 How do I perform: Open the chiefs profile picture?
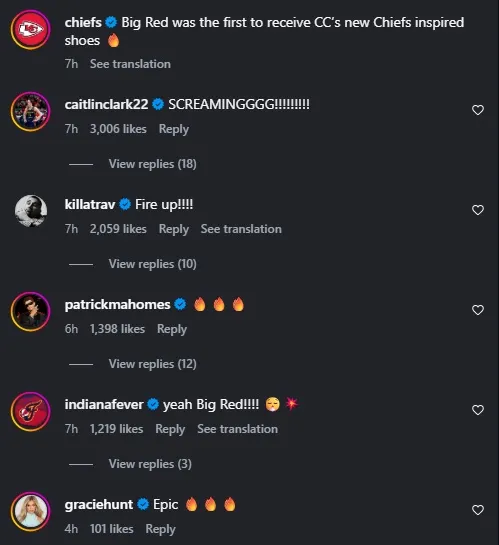(x=31, y=30)
